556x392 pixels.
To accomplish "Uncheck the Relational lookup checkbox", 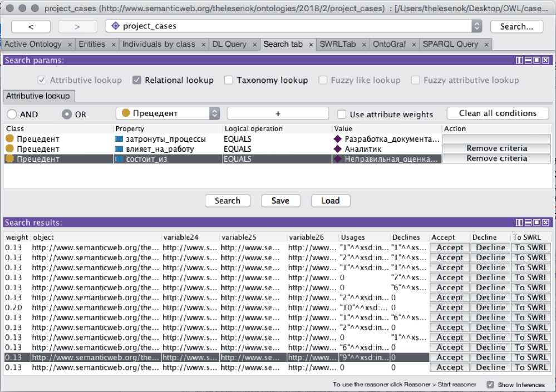I will (x=137, y=80).
